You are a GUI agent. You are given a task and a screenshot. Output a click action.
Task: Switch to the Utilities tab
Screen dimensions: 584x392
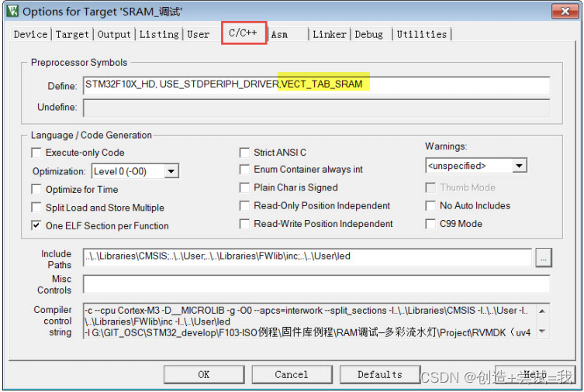422,34
